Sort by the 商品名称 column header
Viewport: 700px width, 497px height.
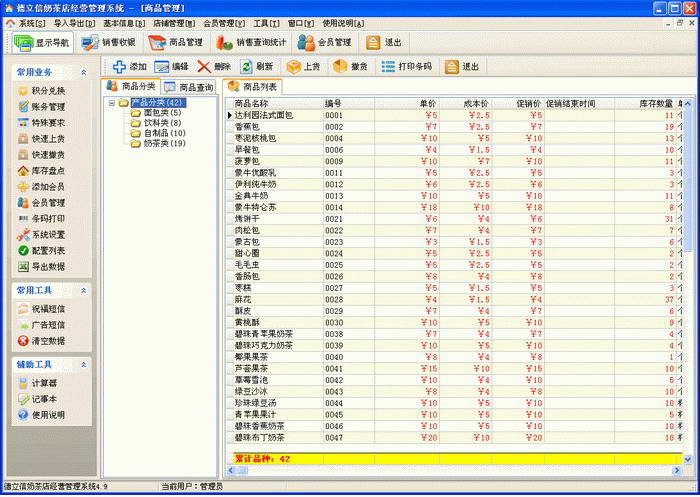click(278, 104)
